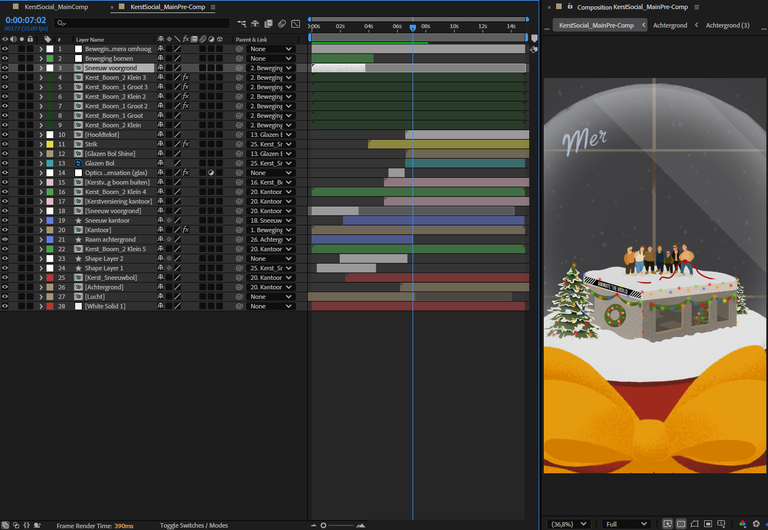Click the fx switch on Strik layer
This screenshot has height=530, width=768.
click(185, 144)
